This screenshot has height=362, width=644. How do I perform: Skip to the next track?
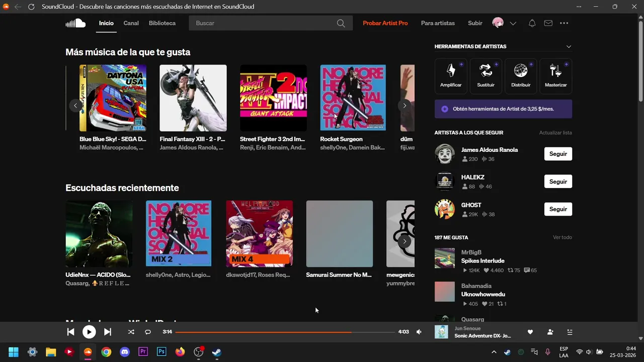pyautogui.click(x=107, y=332)
